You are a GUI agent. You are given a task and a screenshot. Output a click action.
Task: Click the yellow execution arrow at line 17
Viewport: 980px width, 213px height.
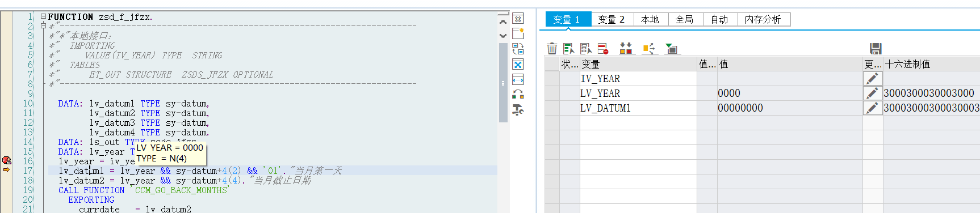(x=7, y=170)
